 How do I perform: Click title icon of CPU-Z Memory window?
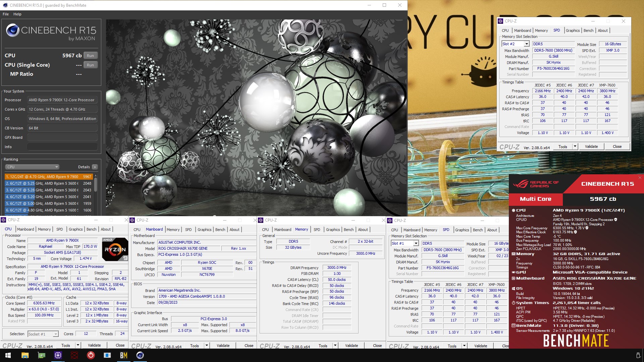pyautogui.click(x=261, y=220)
